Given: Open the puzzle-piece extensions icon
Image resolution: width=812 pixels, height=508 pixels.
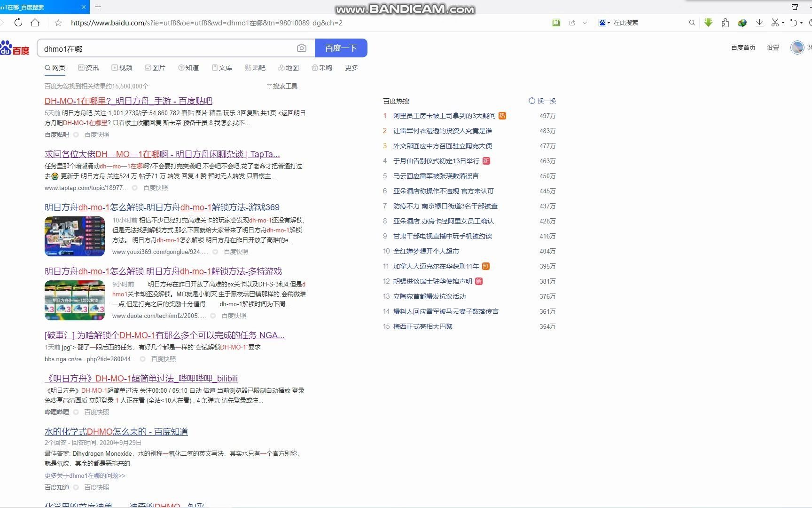Looking at the screenshot, I should click(725, 23).
